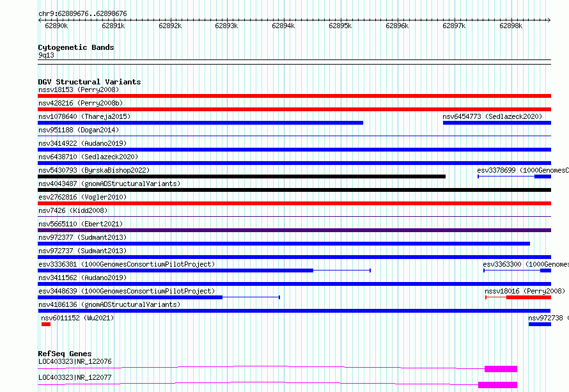Open the nsv972738 variant label

pyautogui.click(x=549, y=318)
